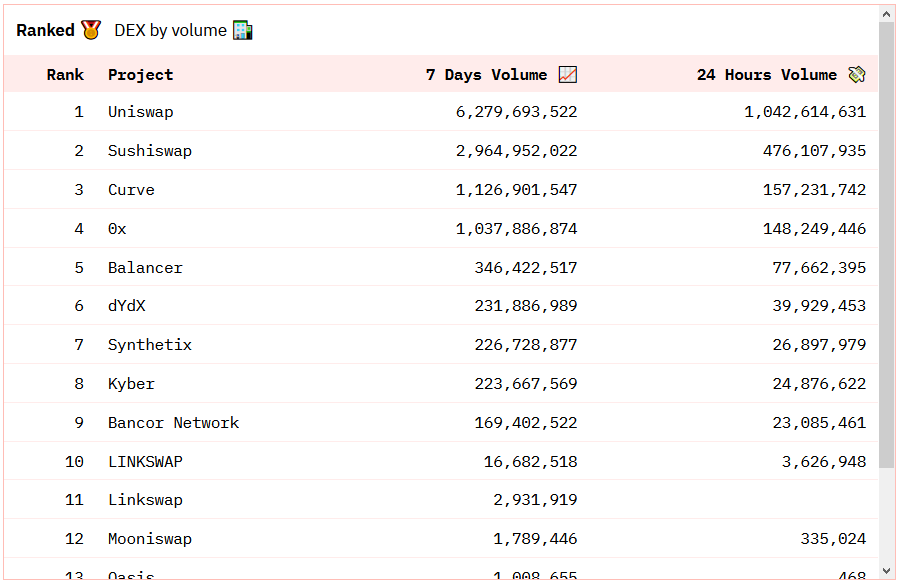Select Synthetix 7-day volume 226,728,877

(526, 345)
